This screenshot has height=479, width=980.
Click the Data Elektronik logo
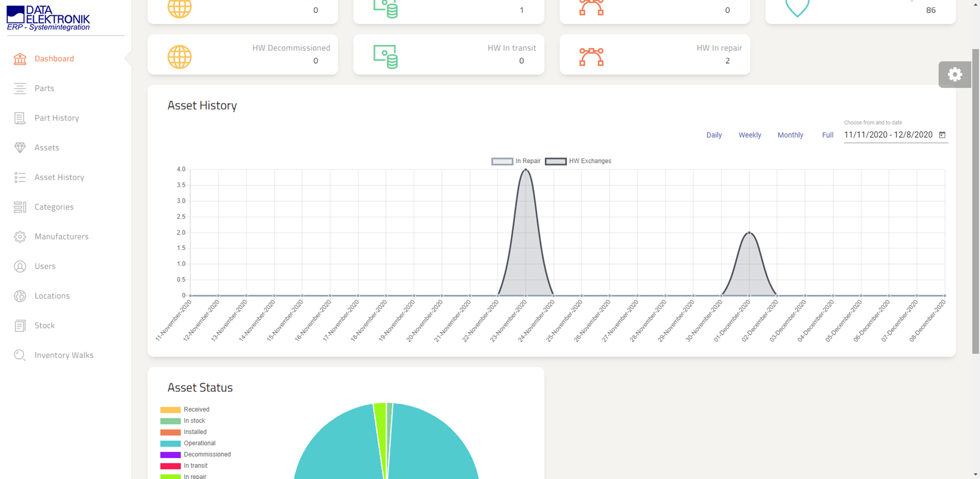(x=48, y=18)
